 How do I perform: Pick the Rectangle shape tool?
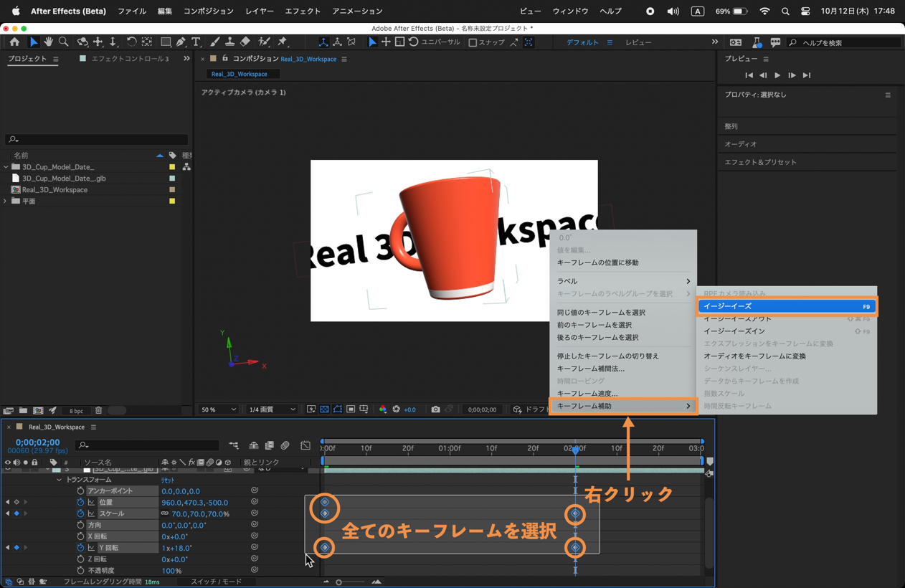point(166,42)
